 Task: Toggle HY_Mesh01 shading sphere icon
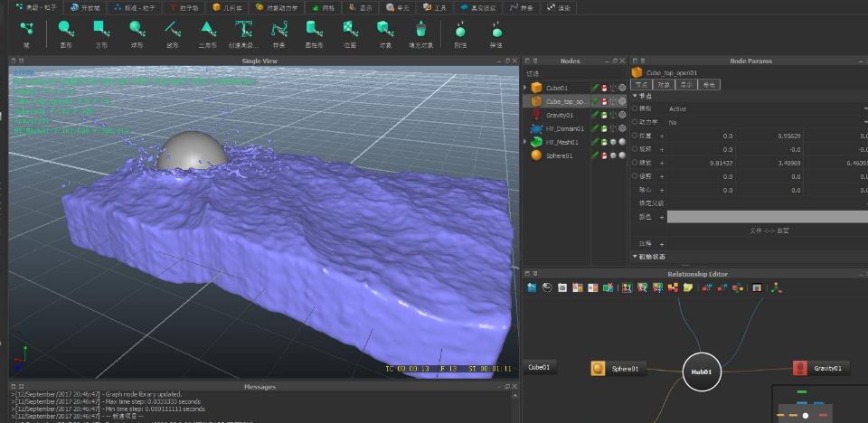click(x=622, y=142)
